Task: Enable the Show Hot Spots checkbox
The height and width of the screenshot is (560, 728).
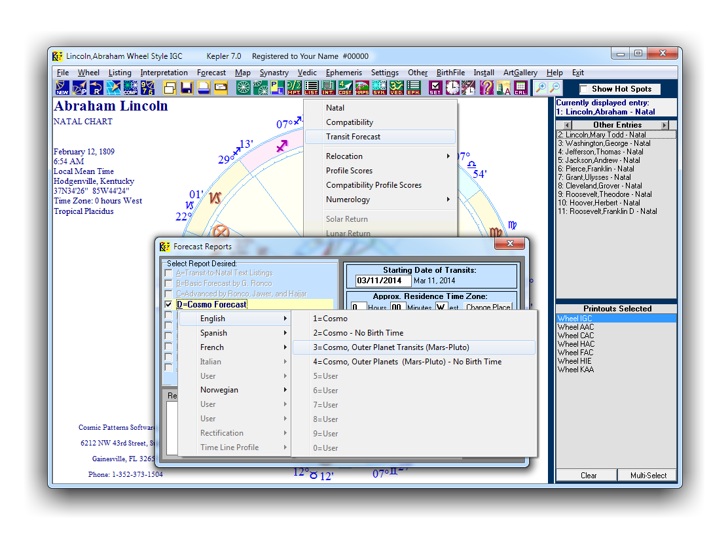Action: tap(583, 89)
